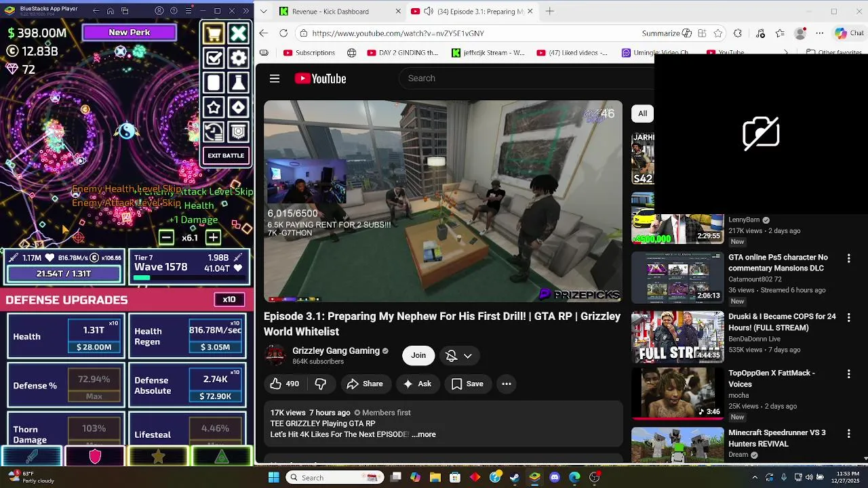This screenshot has width=868, height=488.
Task: Close the game menu with green X
Action: 238,33
